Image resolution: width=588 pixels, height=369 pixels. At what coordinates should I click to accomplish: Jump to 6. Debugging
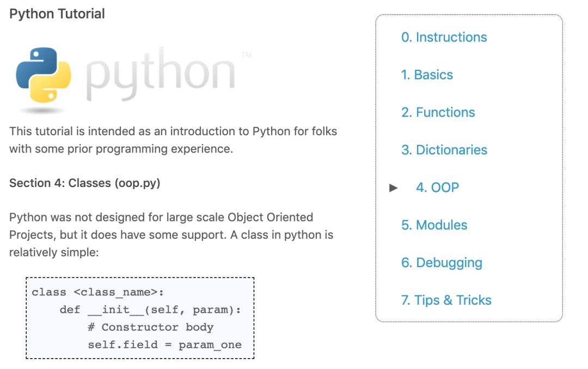click(442, 263)
